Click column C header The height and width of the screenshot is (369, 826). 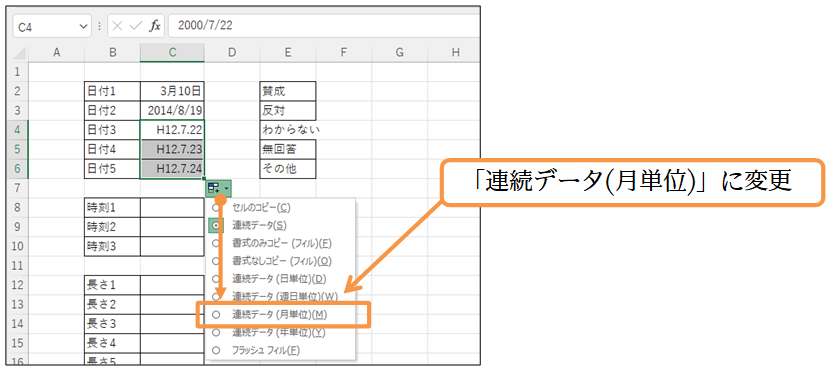point(172,53)
